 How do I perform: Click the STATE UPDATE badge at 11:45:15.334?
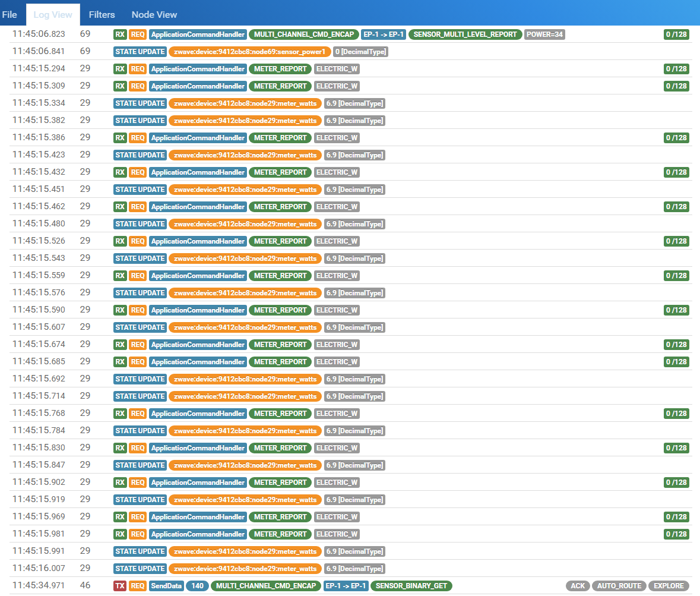[x=140, y=103]
